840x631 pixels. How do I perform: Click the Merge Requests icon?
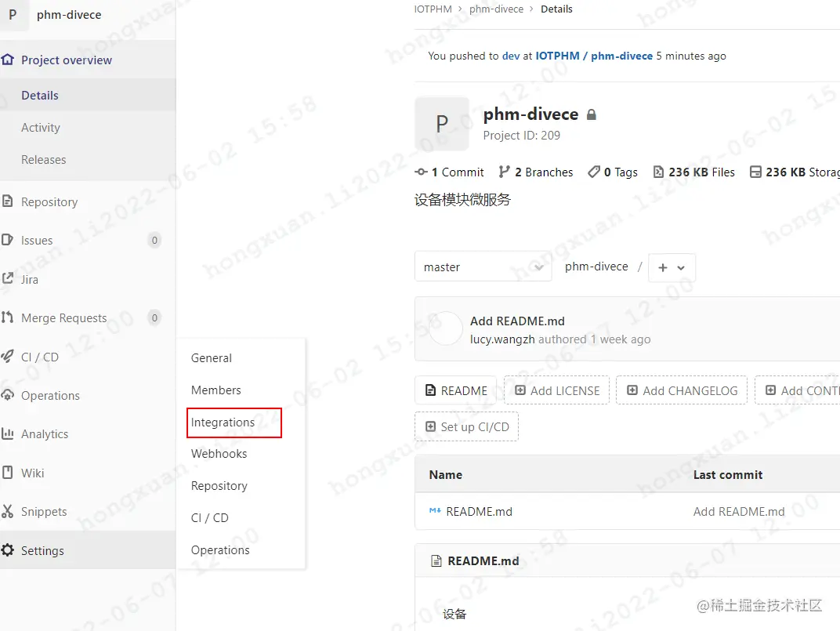pyautogui.click(x=7, y=317)
